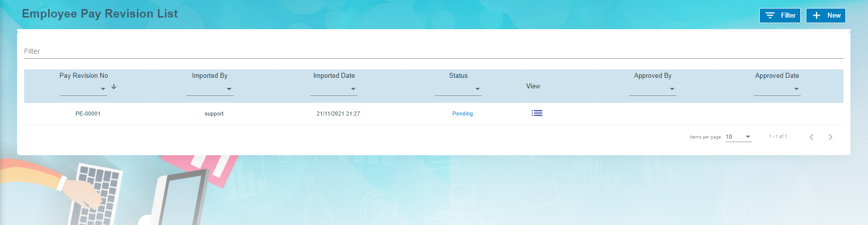
Task: Click the 21/11/2021 21:27 date cell
Action: (338, 114)
